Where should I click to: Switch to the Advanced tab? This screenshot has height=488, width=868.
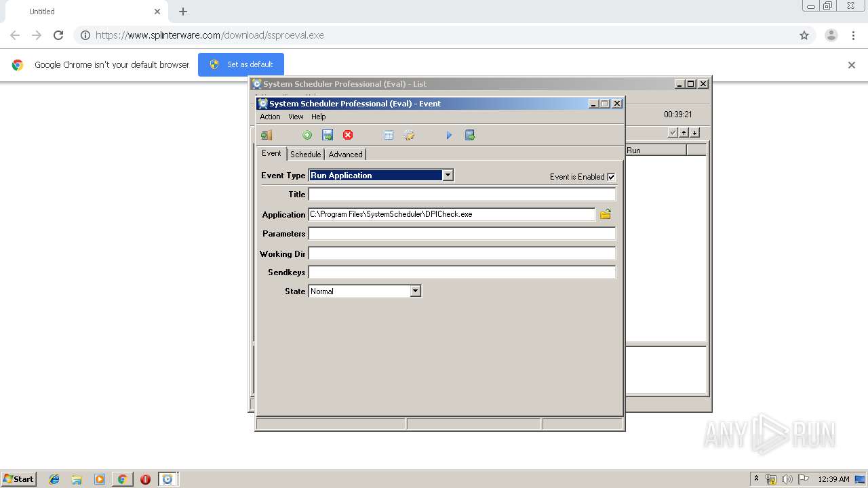(x=345, y=155)
